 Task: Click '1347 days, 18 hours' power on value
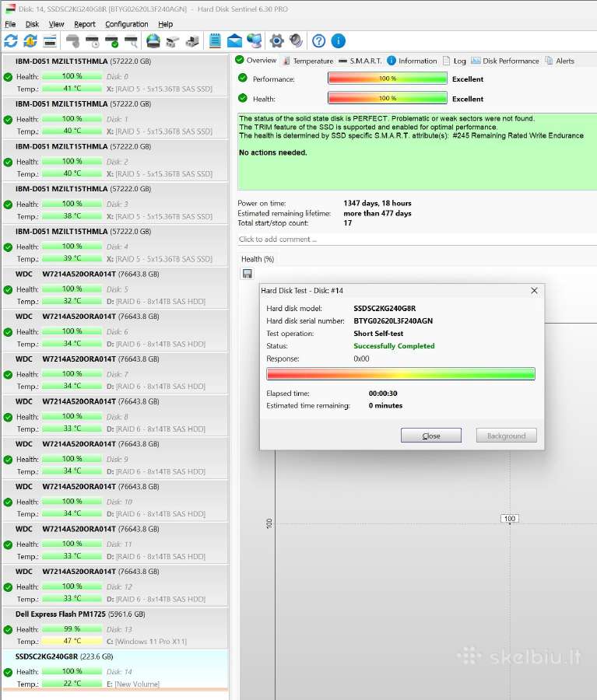[x=378, y=203]
